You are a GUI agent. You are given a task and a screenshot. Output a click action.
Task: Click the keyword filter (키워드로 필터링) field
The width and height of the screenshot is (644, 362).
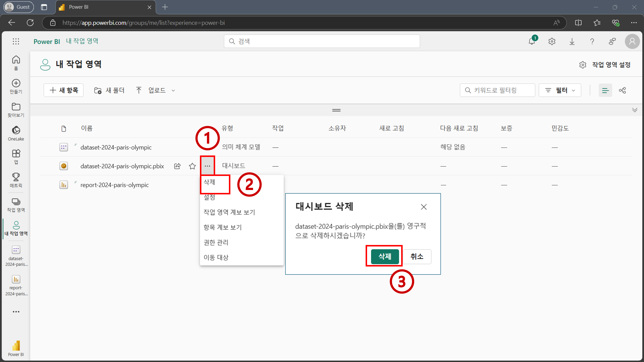(x=497, y=90)
